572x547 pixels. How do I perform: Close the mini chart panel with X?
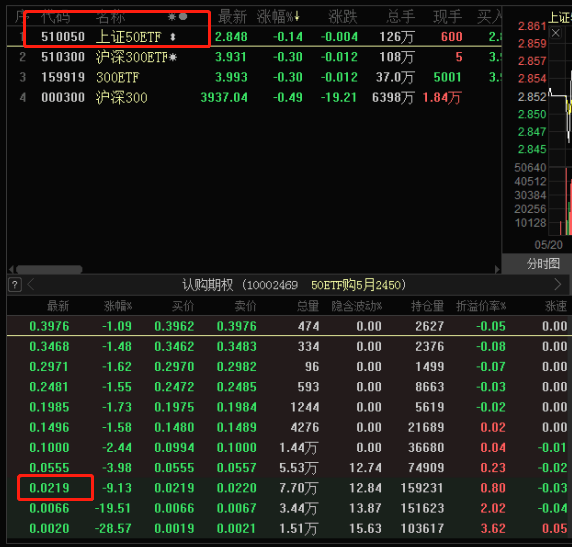(x=556, y=33)
